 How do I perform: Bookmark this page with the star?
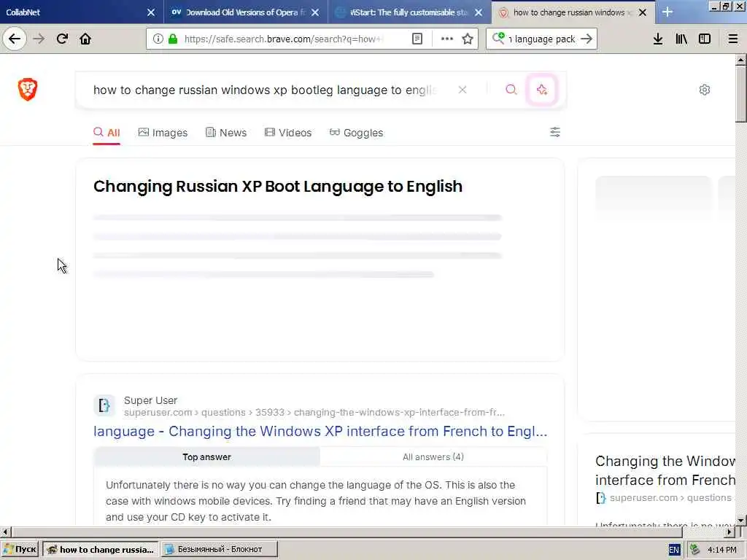point(468,39)
